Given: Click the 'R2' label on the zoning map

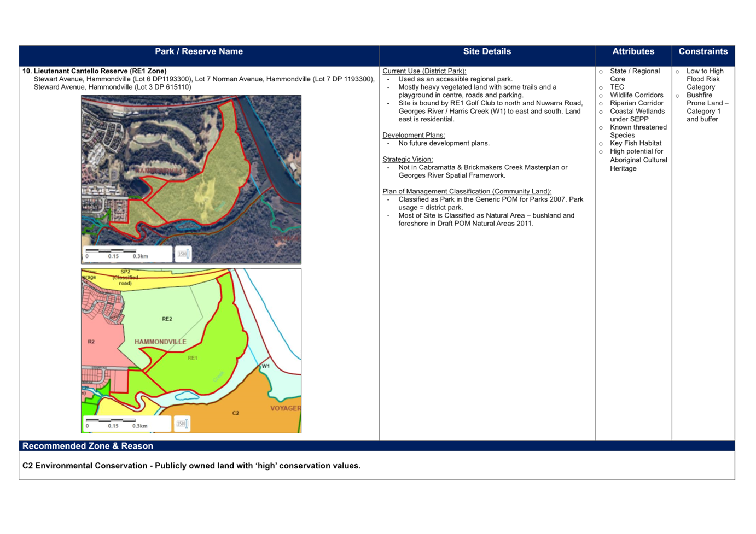Looking at the screenshot, I should pos(91,342).
